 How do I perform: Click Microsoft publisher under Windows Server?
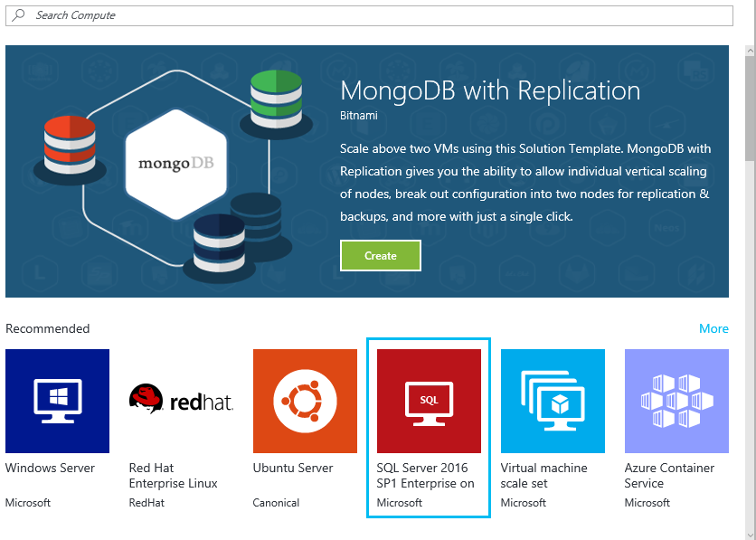[28, 503]
